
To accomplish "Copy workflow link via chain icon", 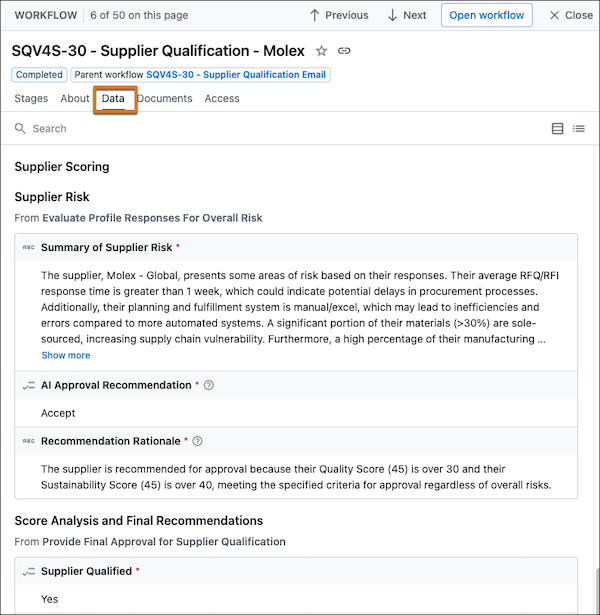I will (x=344, y=51).
